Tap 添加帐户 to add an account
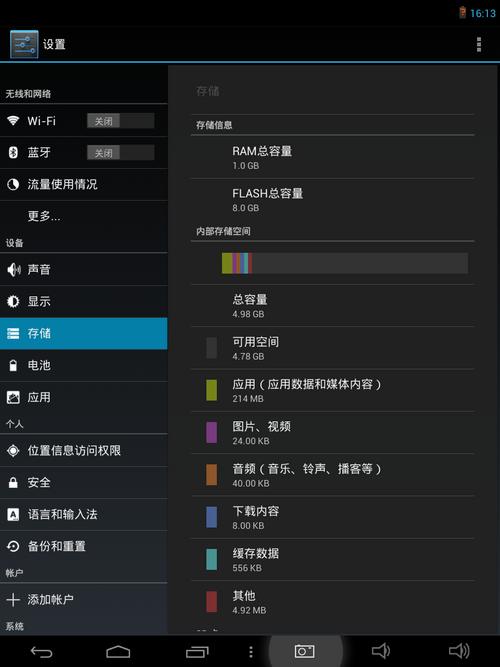The height and width of the screenshot is (667, 500). coord(84,600)
